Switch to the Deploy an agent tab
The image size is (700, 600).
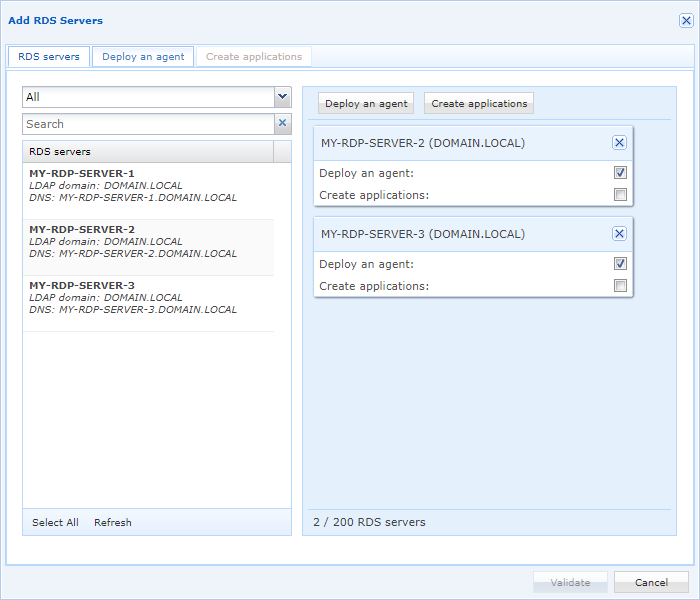pos(143,57)
